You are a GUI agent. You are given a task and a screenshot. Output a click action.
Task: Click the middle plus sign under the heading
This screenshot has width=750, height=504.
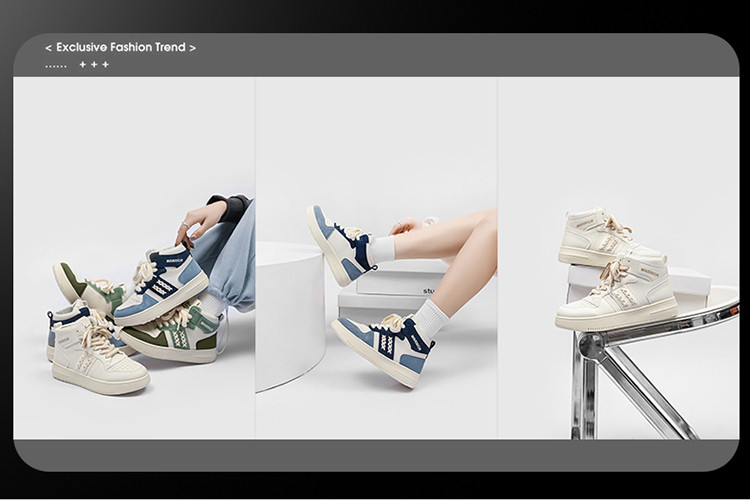[x=94, y=65]
